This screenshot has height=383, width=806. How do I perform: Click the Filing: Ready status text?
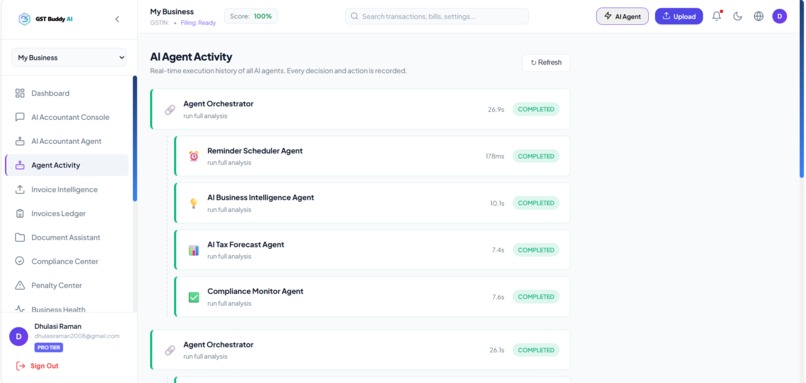click(198, 23)
